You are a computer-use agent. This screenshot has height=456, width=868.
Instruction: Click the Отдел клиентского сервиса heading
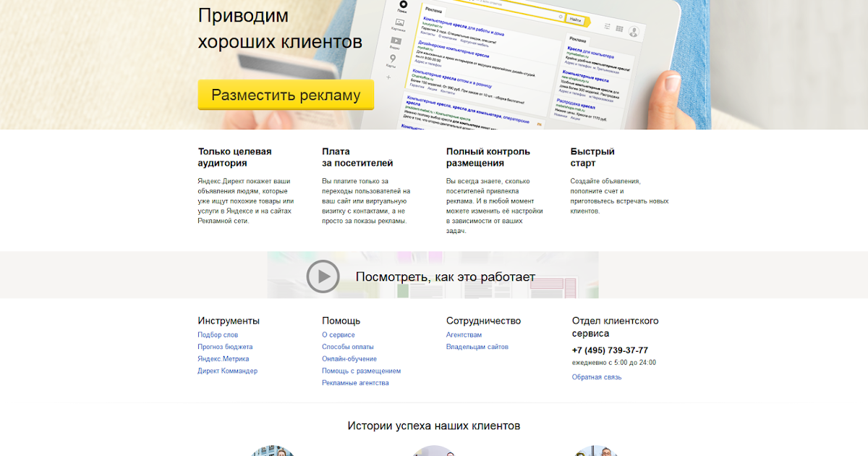click(616, 327)
